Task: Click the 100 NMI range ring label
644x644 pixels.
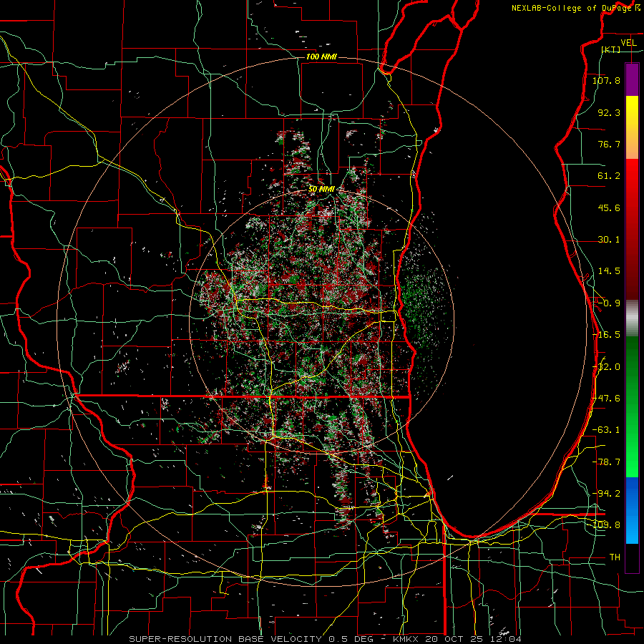Action: click(321, 57)
